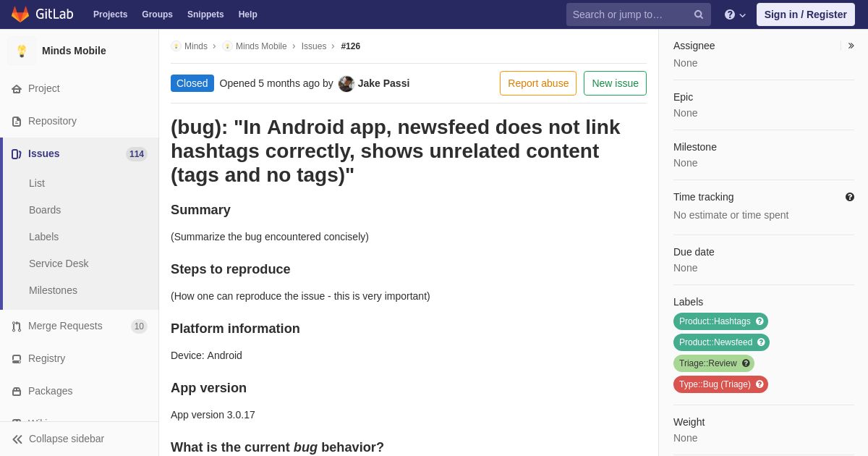Image resolution: width=868 pixels, height=456 pixels.
Task: Open Labels in Issues submenu
Action: pyautogui.click(x=44, y=237)
